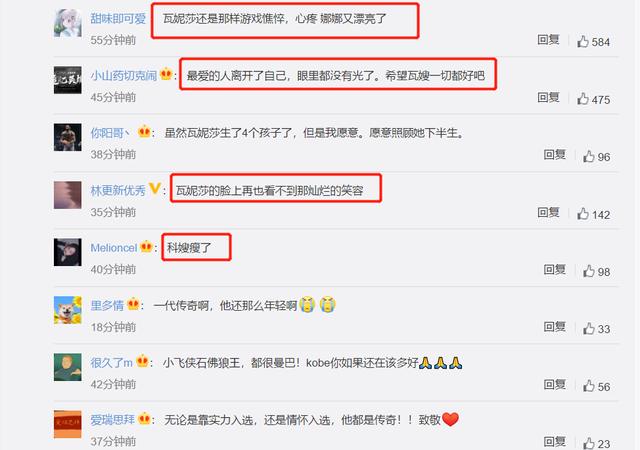This screenshot has width=640, height=450.
Task: Open 你阳哥 username link
Action: 110,133
